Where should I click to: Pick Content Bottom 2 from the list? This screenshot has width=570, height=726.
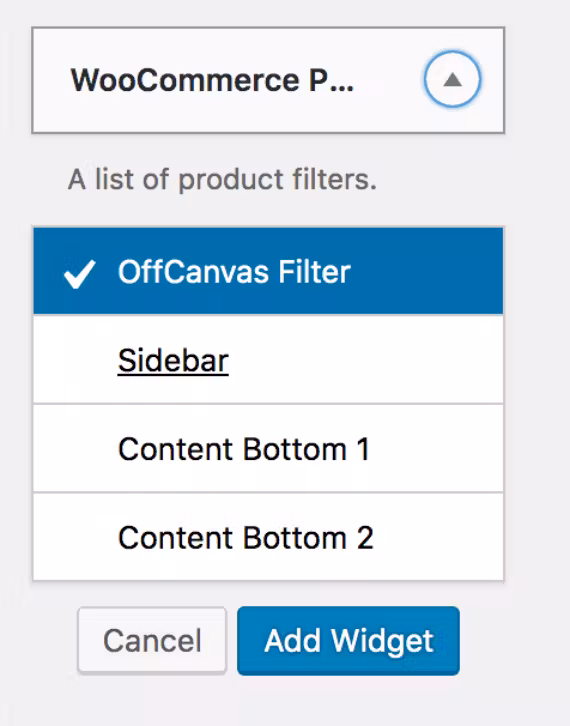click(x=268, y=537)
